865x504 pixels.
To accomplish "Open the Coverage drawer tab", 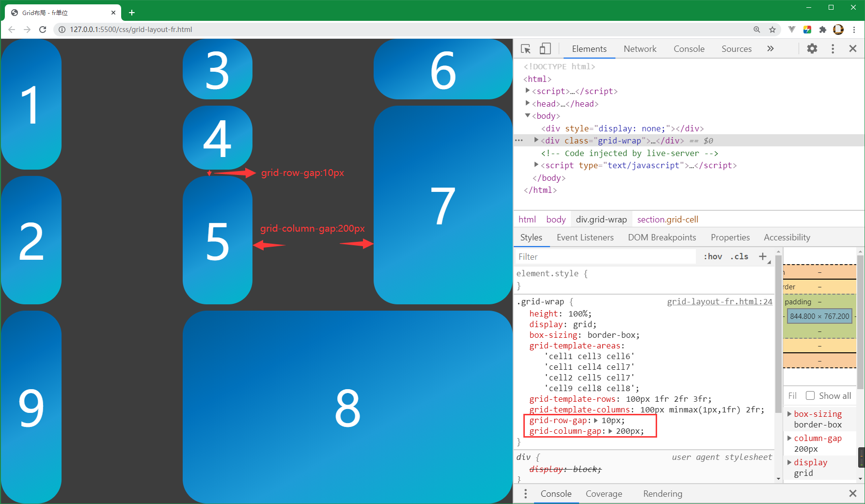I will [604, 494].
